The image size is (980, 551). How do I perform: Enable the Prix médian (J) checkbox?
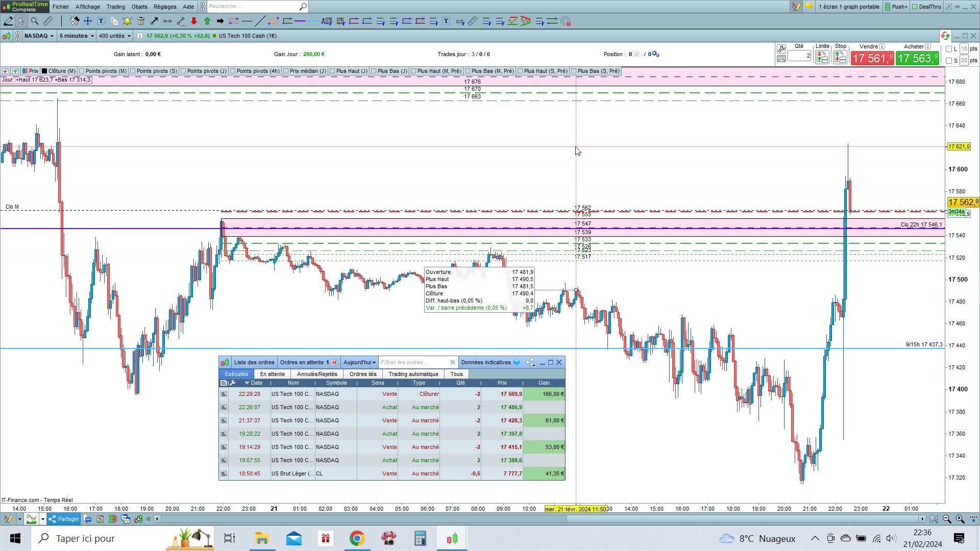tap(286, 71)
